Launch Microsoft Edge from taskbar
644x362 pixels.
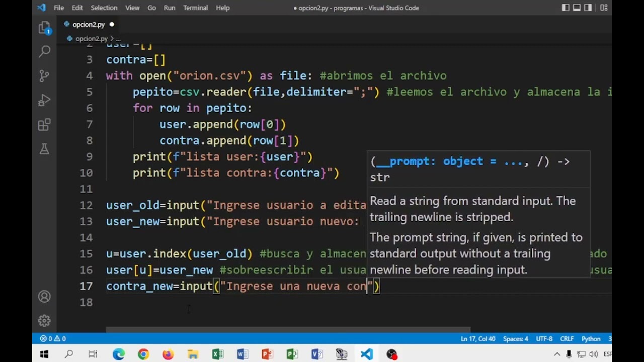tap(118, 354)
